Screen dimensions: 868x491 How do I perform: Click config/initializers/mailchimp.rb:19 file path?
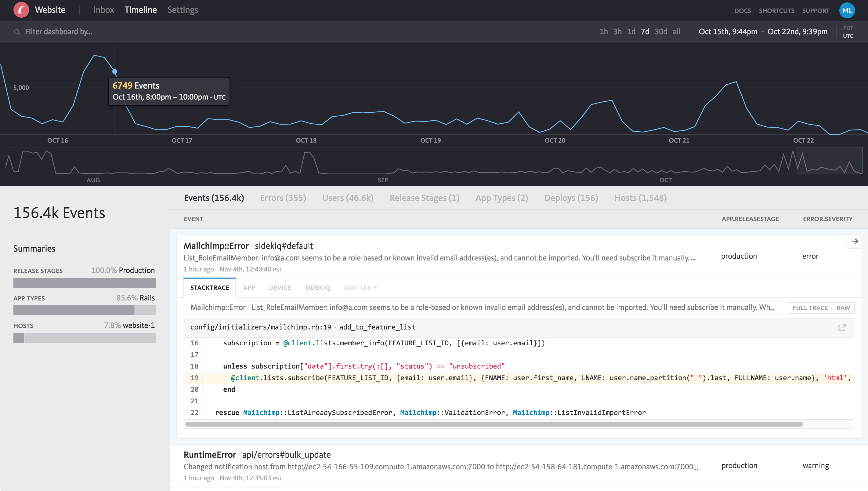[x=260, y=327]
